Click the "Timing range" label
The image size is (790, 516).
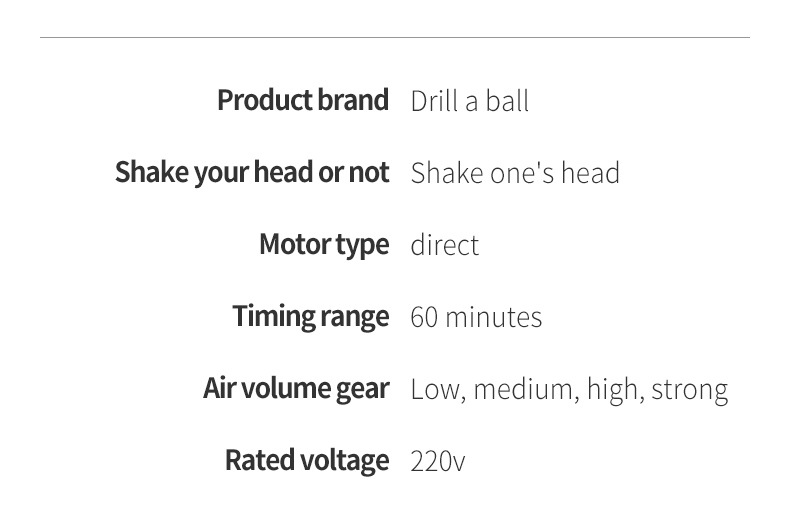[310, 317]
